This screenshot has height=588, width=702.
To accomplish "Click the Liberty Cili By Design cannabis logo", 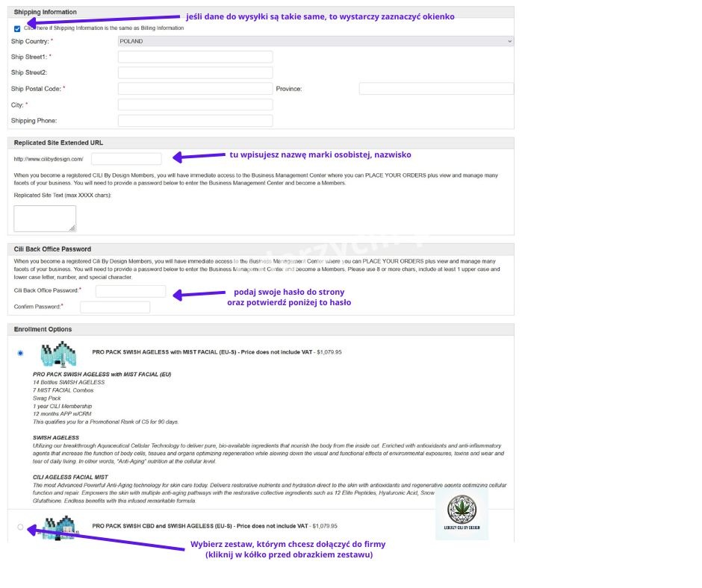I will pyautogui.click(x=462, y=513).
